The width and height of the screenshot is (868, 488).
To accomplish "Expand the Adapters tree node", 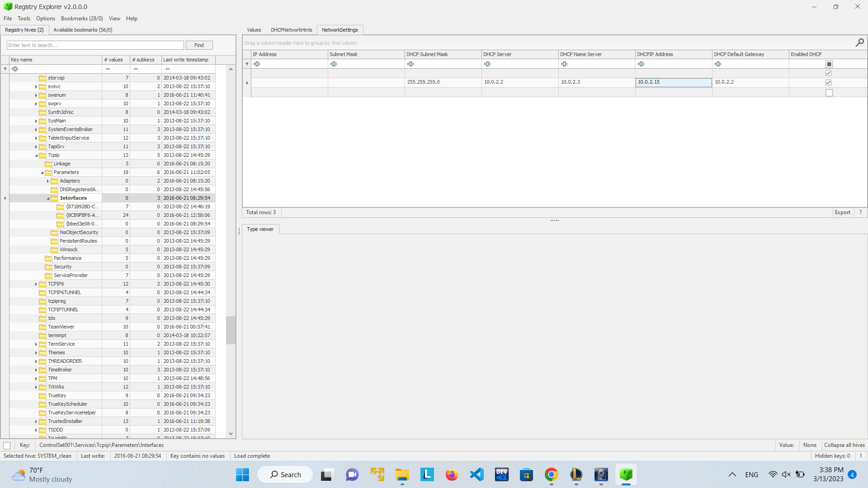I will click(48, 181).
